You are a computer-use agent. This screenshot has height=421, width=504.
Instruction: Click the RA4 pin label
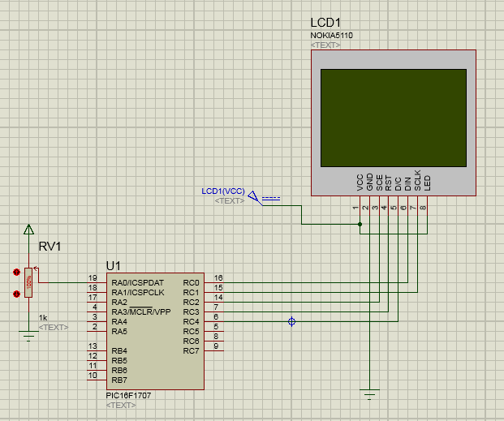119,321
